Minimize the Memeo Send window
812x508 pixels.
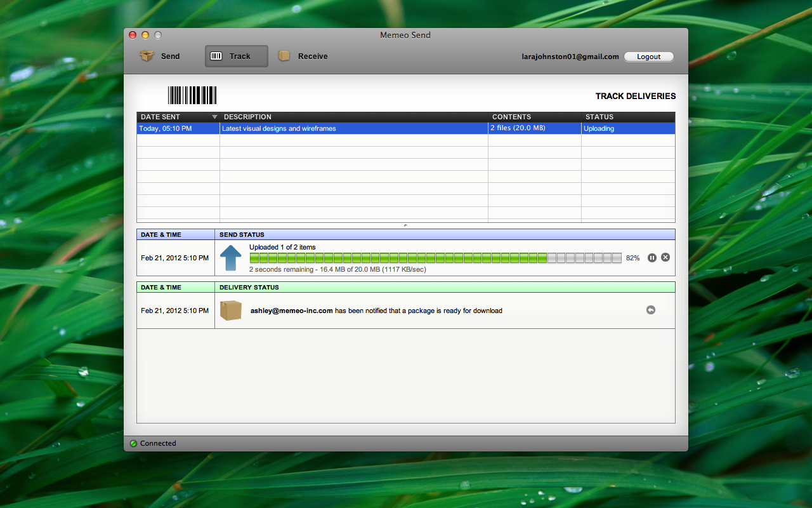tap(145, 35)
